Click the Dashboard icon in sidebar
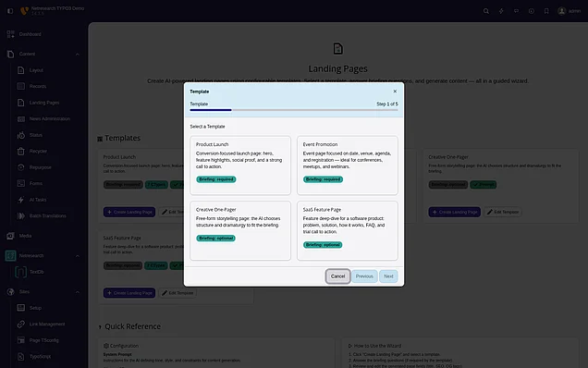Image resolution: width=588 pixels, height=368 pixels. tap(10, 34)
